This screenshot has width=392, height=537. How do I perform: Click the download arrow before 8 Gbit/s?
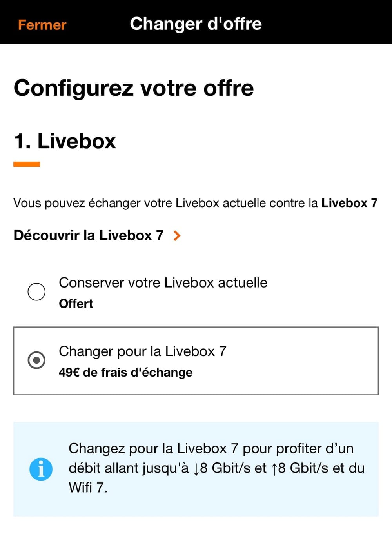pos(196,468)
